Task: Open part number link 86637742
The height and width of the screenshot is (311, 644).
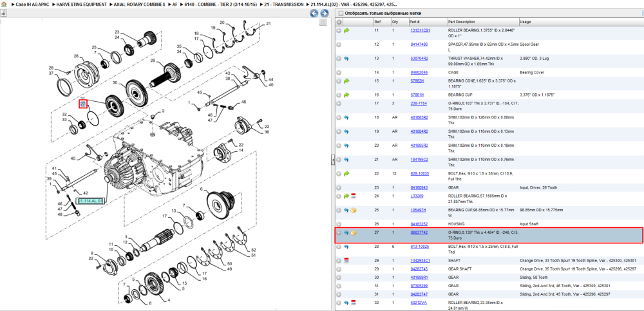Action: click(419, 232)
